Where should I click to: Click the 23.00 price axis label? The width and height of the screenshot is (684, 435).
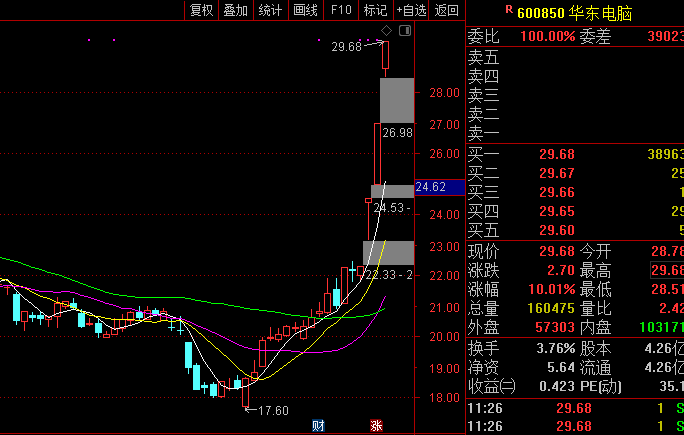(445, 247)
